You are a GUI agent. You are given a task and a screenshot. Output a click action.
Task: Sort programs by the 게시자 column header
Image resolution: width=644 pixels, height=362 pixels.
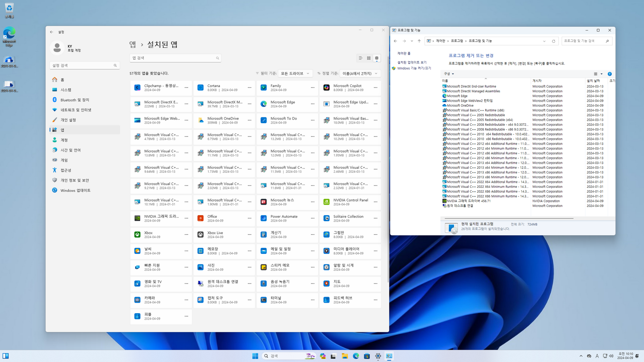pyautogui.click(x=558, y=81)
